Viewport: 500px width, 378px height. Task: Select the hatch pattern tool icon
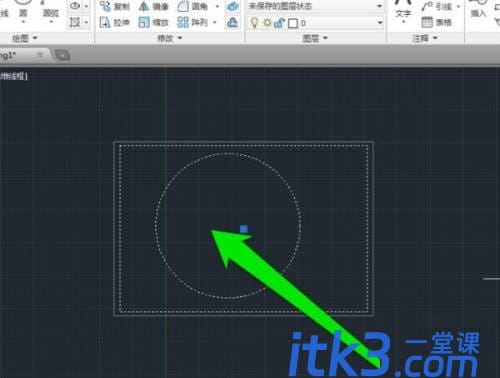coord(75,22)
